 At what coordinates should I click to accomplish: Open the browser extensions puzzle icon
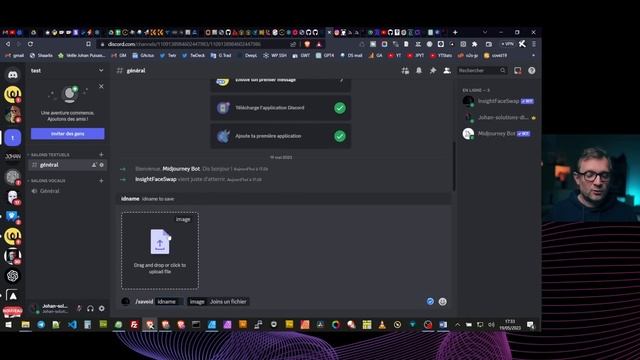pos(474,44)
